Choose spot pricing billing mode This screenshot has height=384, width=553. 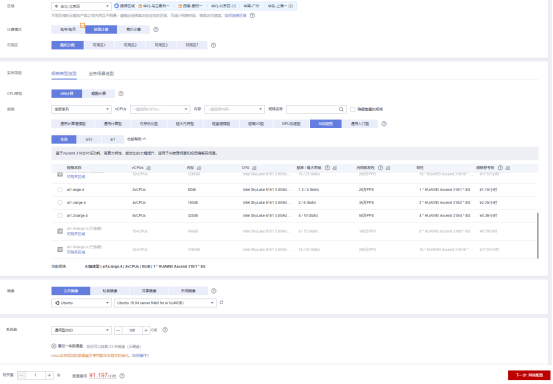pyautogui.click(x=134, y=30)
